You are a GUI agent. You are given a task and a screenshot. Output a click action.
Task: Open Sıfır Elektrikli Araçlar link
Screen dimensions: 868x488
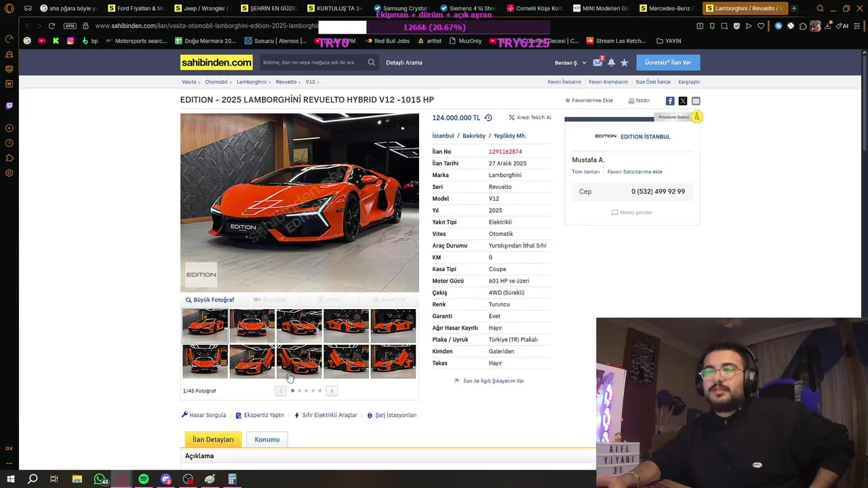pyautogui.click(x=325, y=415)
